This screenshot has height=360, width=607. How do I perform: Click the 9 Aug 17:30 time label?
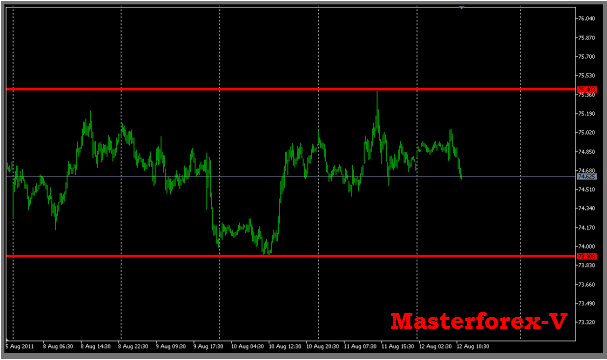click(x=208, y=346)
